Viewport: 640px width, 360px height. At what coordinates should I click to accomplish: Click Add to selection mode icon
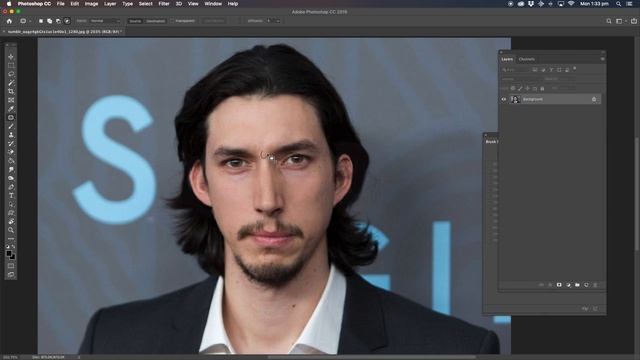point(49,21)
